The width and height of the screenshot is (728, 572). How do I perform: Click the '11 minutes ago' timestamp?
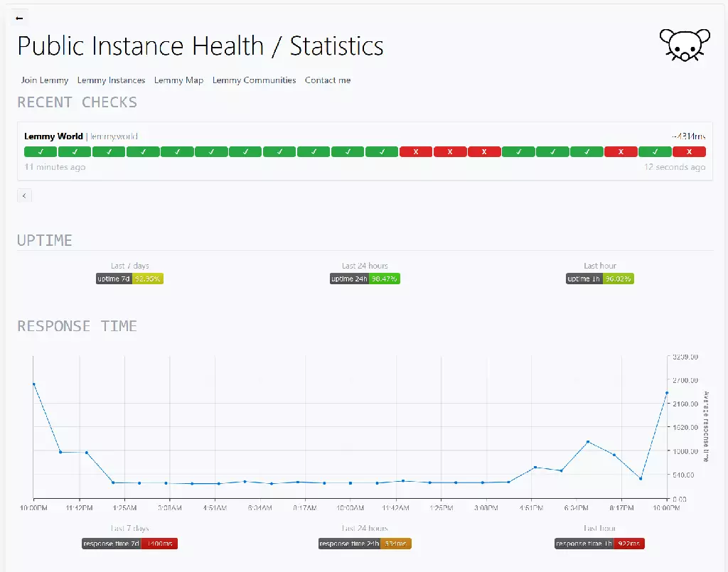tap(55, 167)
